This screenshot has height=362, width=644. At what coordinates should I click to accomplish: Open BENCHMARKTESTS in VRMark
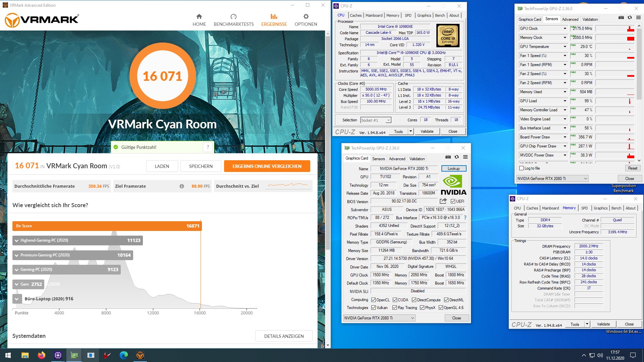pyautogui.click(x=233, y=20)
